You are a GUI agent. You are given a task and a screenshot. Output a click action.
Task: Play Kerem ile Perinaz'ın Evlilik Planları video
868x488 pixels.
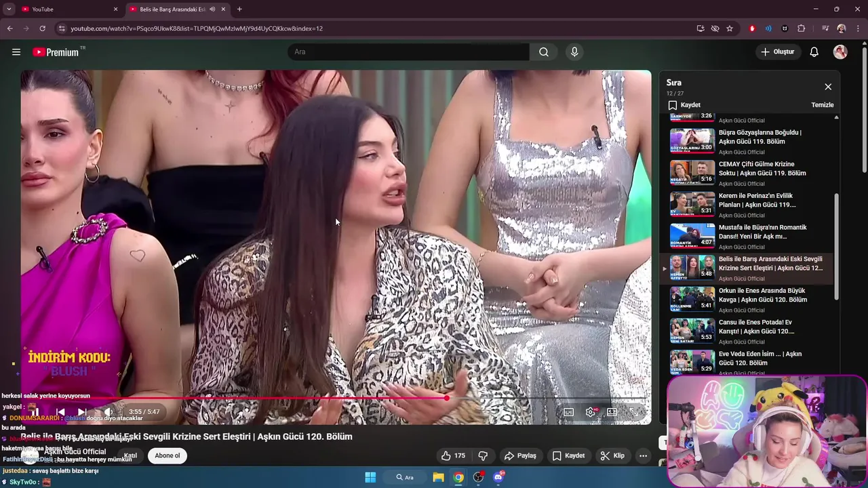coord(746,205)
